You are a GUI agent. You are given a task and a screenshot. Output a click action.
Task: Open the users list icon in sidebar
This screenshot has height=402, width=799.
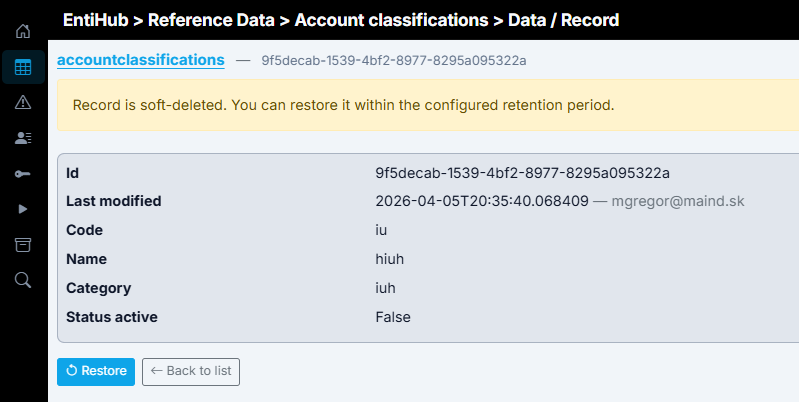point(23,138)
